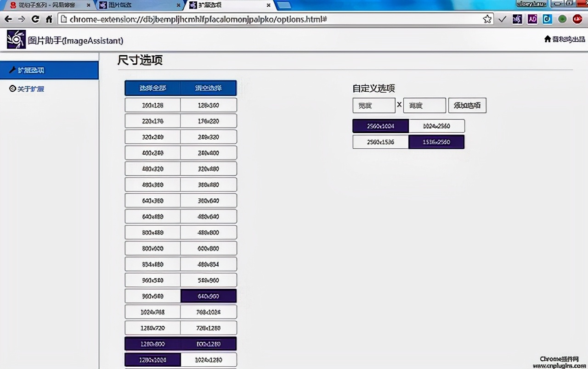
Task: Toggle the 720x1280 size option
Action: click(209, 328)
